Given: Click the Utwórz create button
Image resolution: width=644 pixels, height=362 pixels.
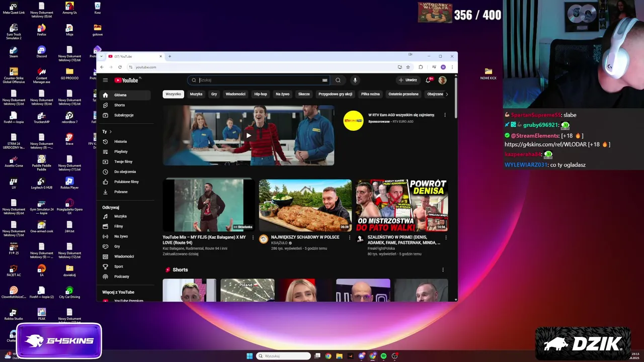Looking at the screenshot, I should pyautogui.click(x=408, y=80).
